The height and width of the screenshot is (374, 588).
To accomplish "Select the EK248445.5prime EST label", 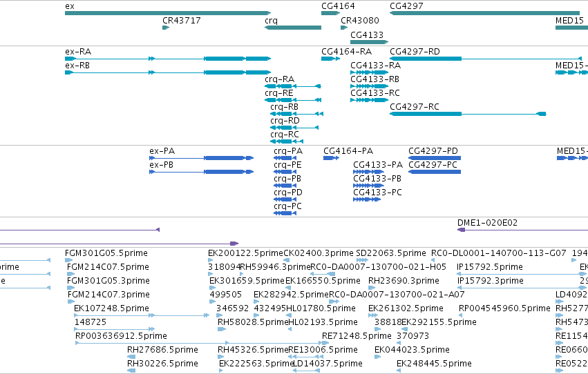I will [434, 364].
